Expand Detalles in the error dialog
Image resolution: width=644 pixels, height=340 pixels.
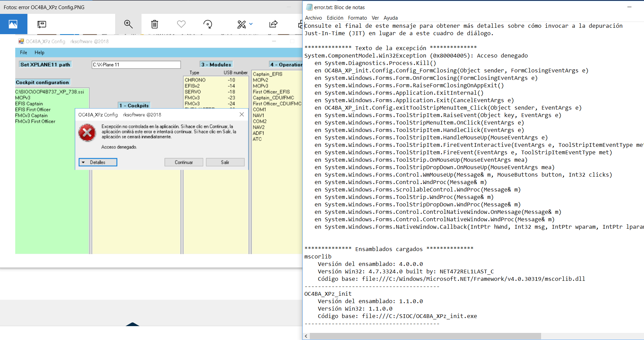[x=98, y=162]
